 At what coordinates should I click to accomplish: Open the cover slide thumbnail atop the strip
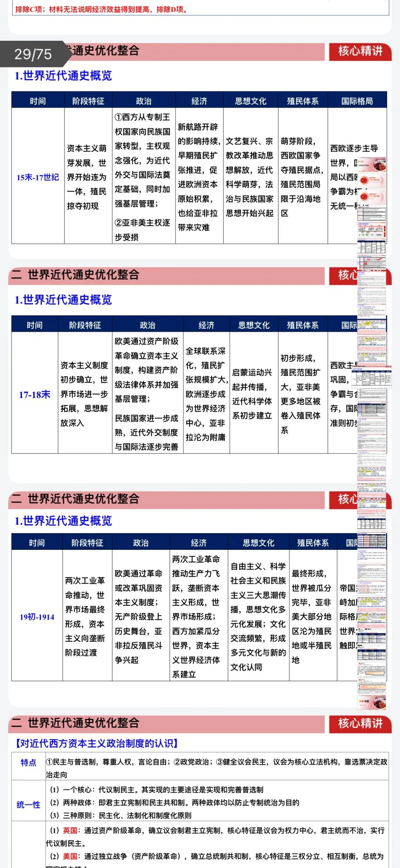click(x=372, y=164)
